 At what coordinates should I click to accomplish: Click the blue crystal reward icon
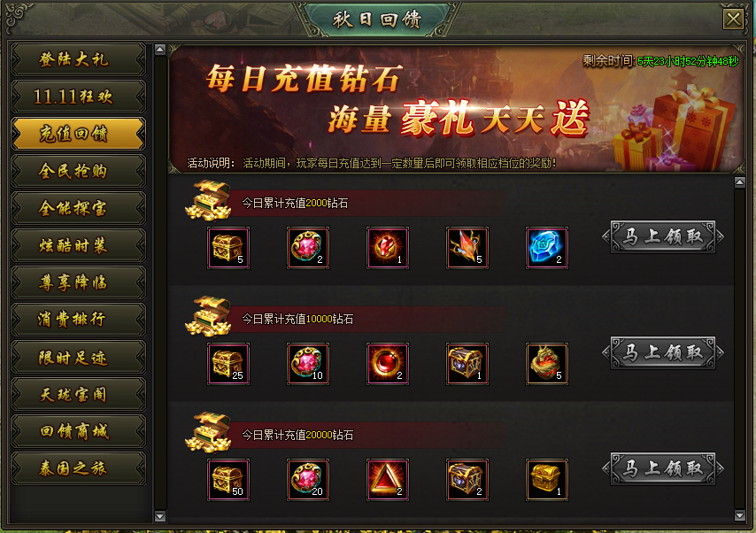point(547,247)
